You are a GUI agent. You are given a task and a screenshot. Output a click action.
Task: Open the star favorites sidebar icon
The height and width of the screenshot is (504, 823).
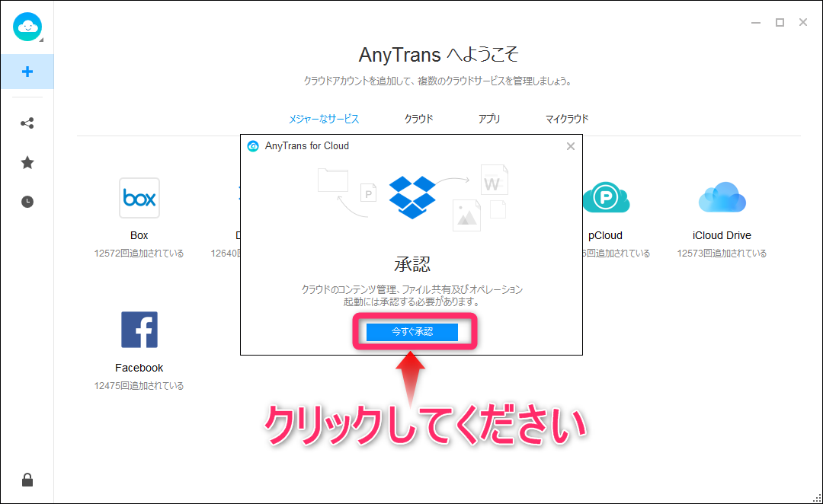coord(27,163)
